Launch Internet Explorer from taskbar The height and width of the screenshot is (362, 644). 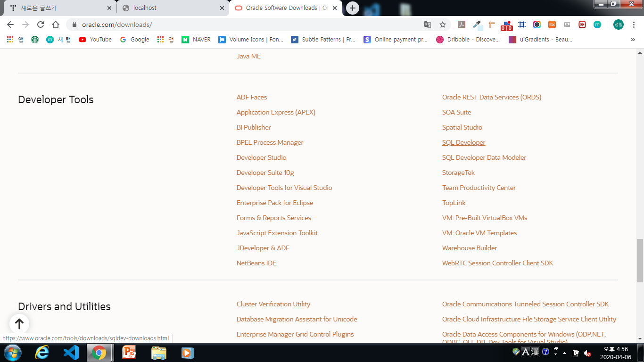point(42,353)
